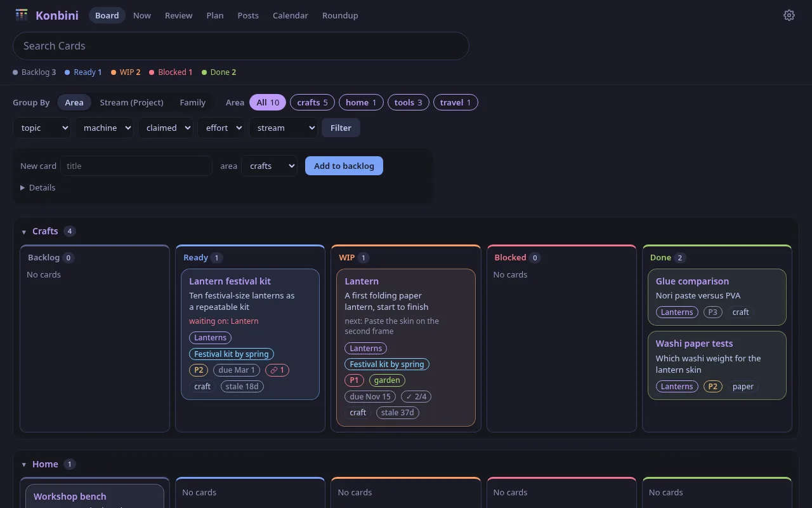This screenshot has height=508, width=812.
Task: Click the WIP 2 status count
Action: pos(126,72)
